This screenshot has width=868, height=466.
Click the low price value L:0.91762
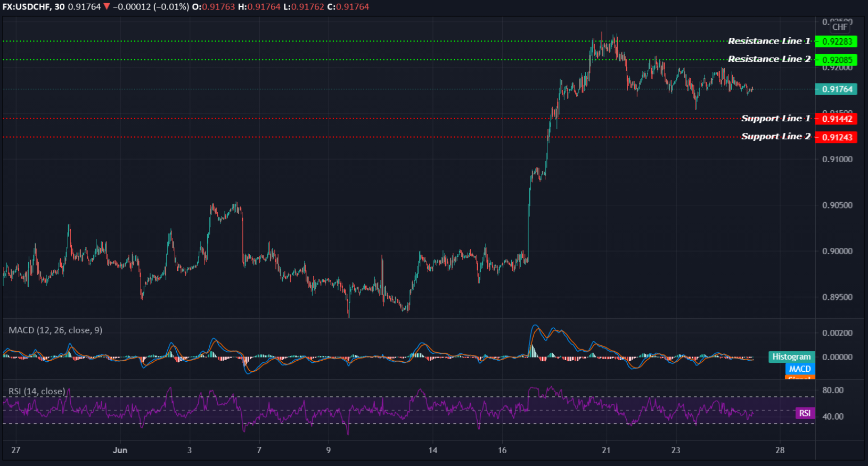[x=303, y=7]
